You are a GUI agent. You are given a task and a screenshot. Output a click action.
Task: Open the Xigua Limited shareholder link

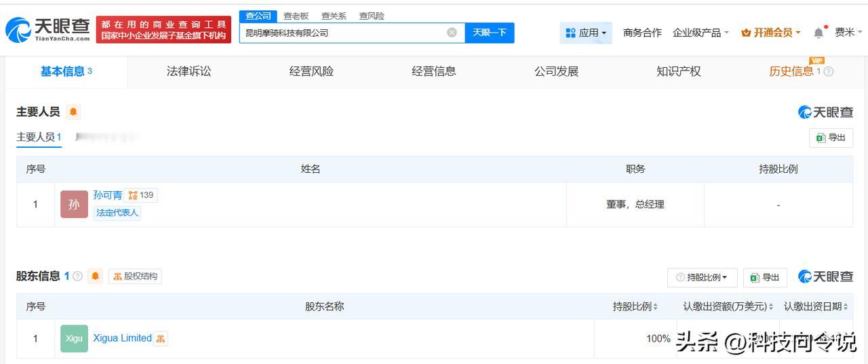[122, 338]
